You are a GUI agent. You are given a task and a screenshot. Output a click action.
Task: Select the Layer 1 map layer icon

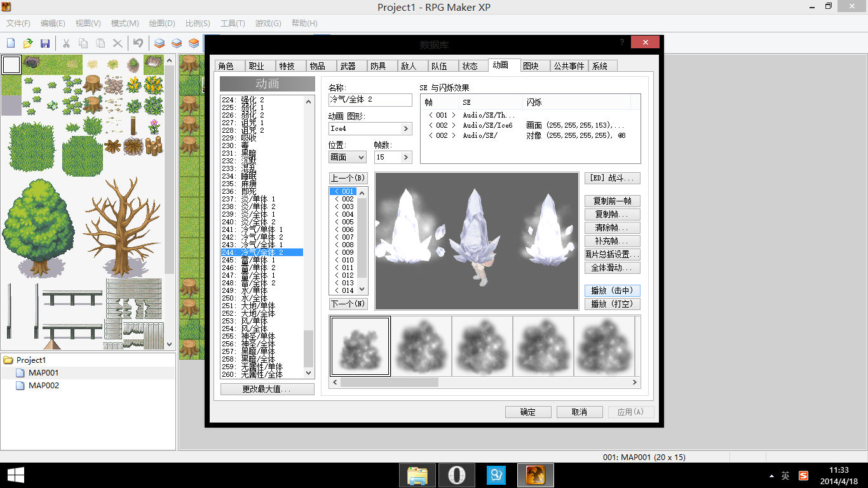tap(159, 43)
